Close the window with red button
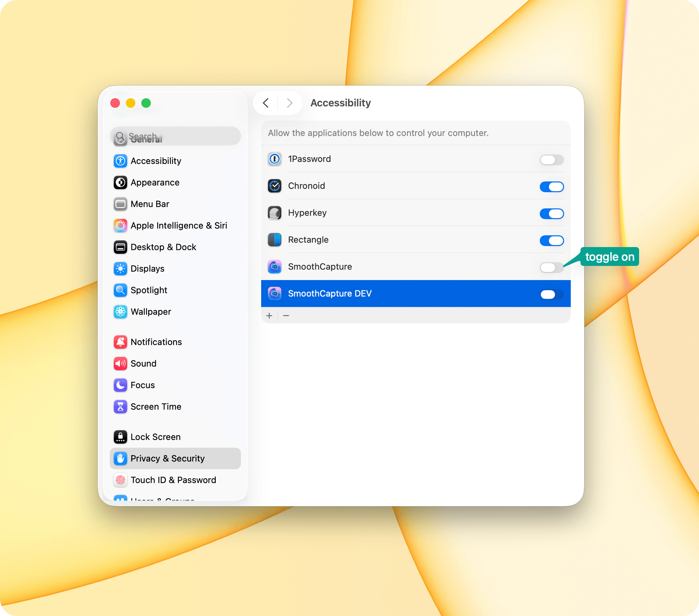The width and height of the screenshot is (699, 616). coord(115,103)
